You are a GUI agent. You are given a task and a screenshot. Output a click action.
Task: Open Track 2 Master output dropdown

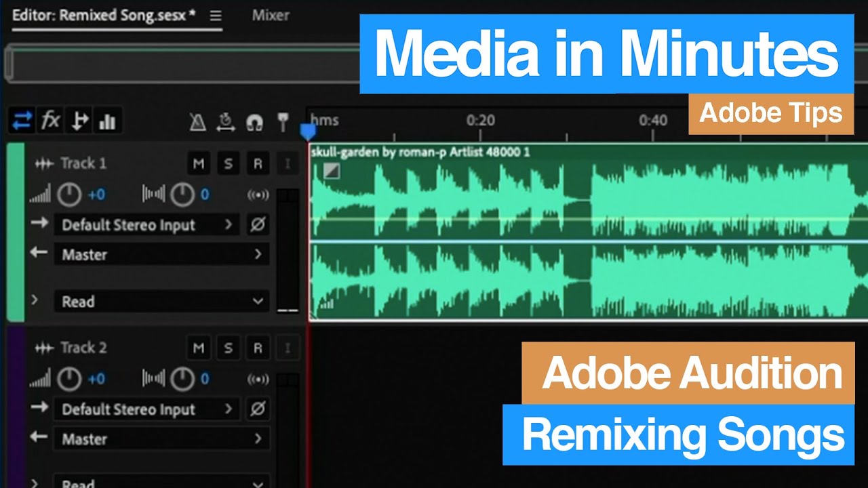[x=161, y=439]
